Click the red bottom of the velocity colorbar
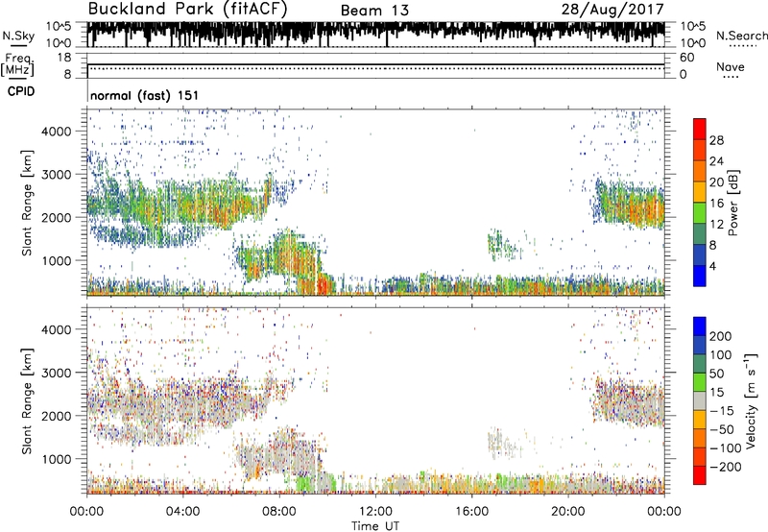 pos(700,475)
